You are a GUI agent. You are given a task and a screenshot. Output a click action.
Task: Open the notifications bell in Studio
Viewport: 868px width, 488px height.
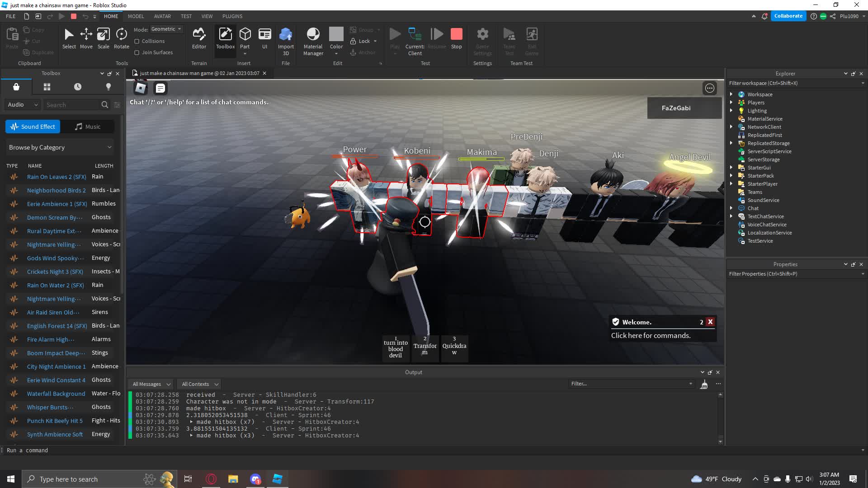point(764,16)
